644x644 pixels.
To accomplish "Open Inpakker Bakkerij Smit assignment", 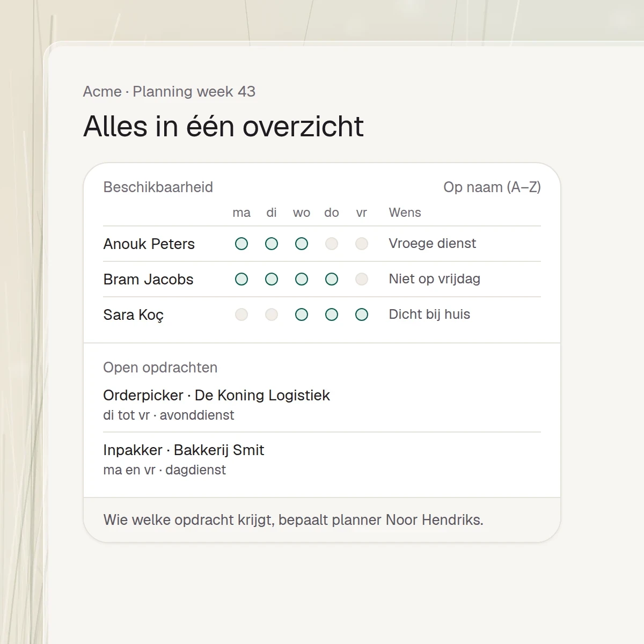I will (322, 459).
